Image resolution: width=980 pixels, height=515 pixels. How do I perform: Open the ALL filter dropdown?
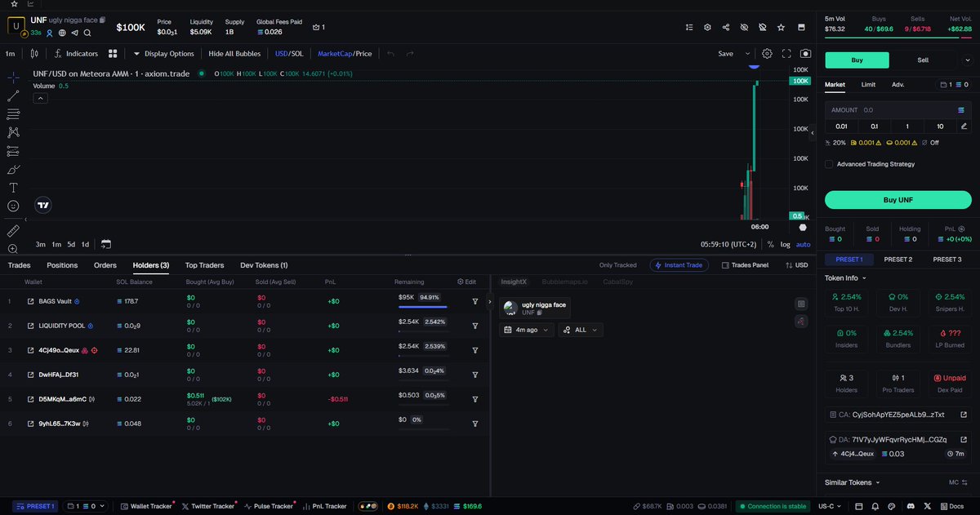581,330
